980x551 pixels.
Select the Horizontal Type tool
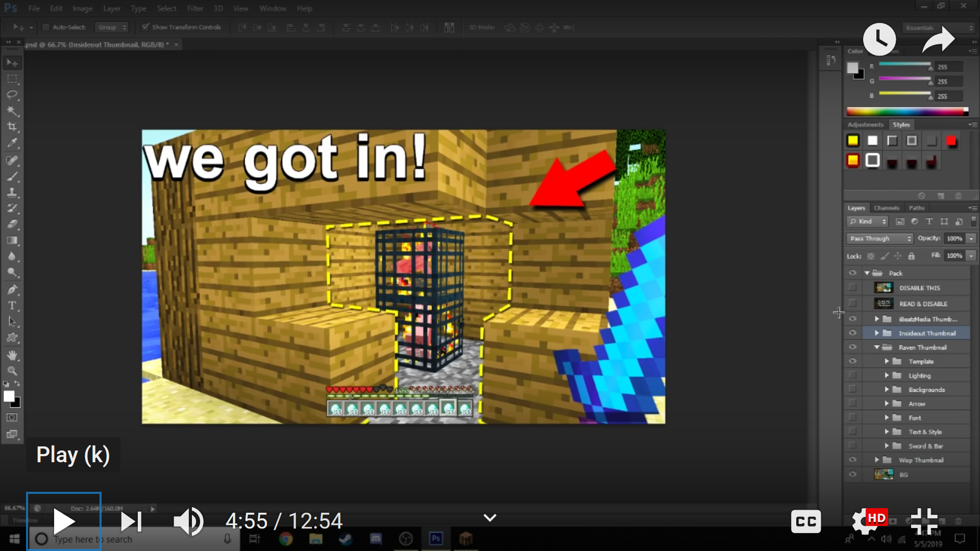click(12, 306)
